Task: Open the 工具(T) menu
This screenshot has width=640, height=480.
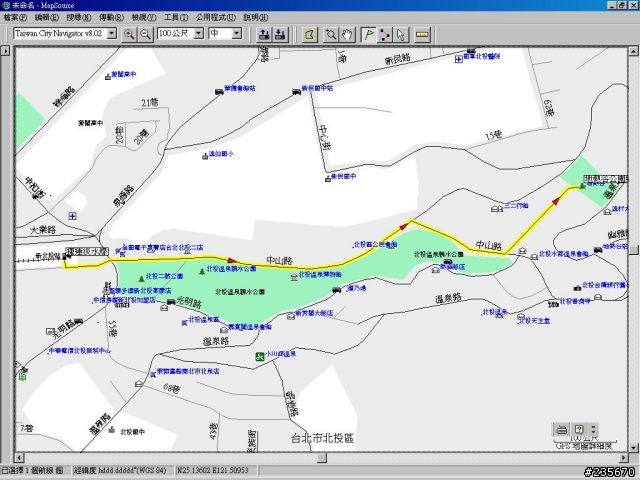Action: [176, 18]
